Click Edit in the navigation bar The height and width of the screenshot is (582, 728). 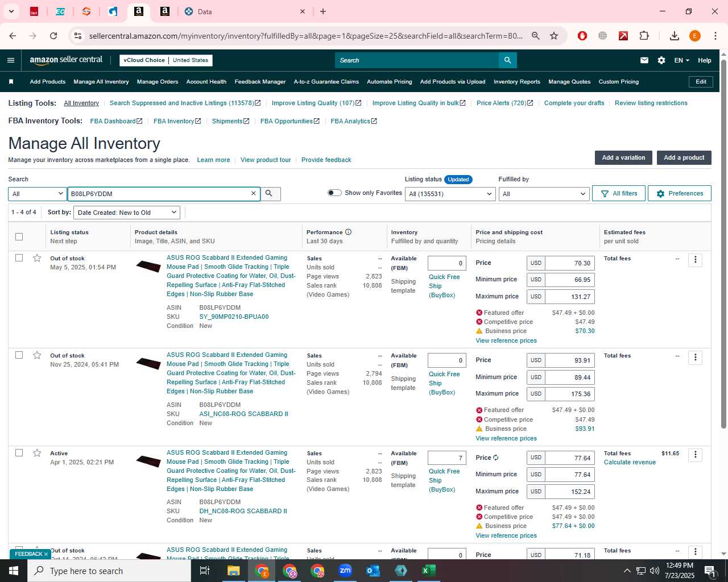pyautogui.click(x=701, y=82)
